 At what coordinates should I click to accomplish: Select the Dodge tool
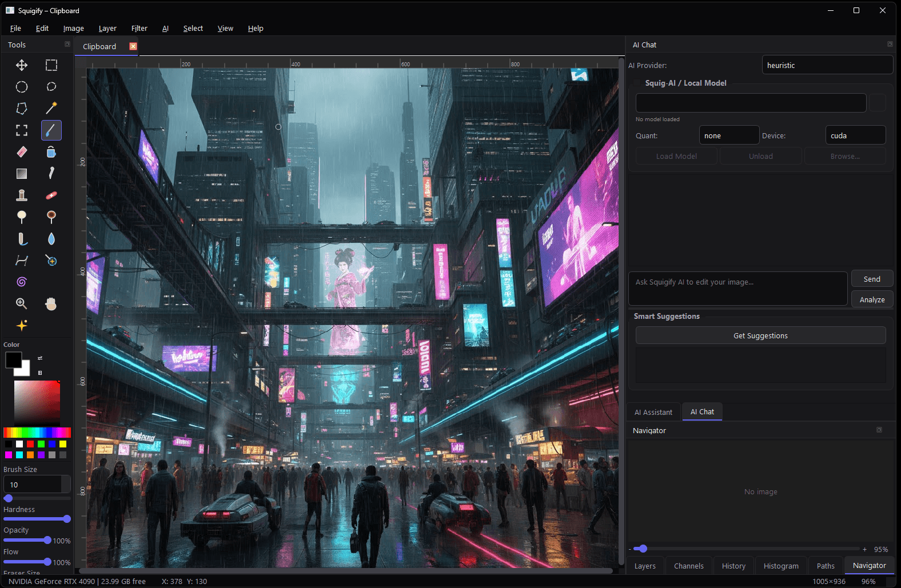tap(22, 217)
